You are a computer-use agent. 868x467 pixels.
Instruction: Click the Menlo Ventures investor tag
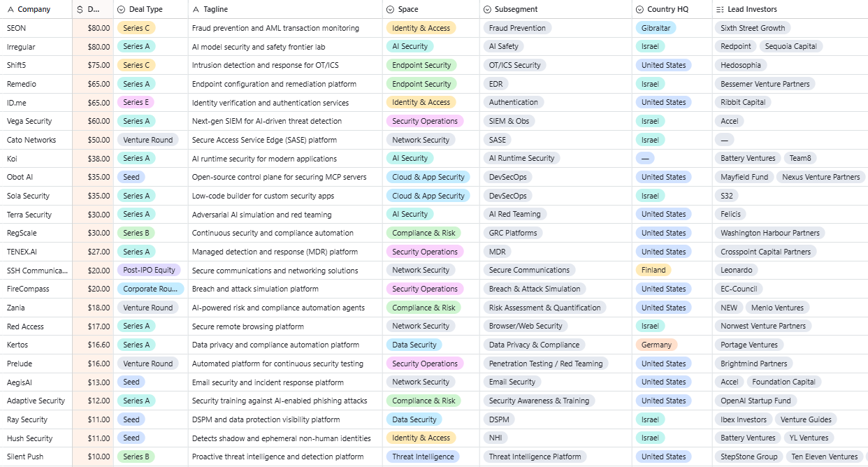pos(777,308)
